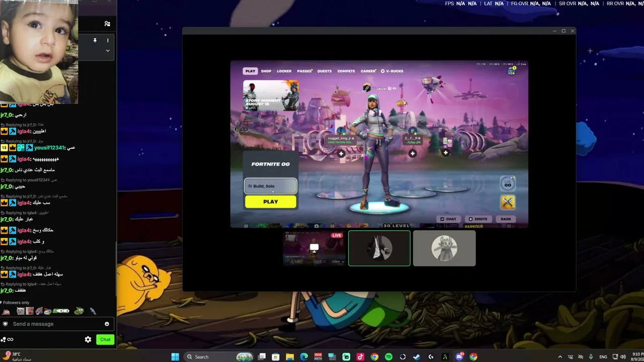Open Steam from taskbar
The image size is (644, 362).
417,357
